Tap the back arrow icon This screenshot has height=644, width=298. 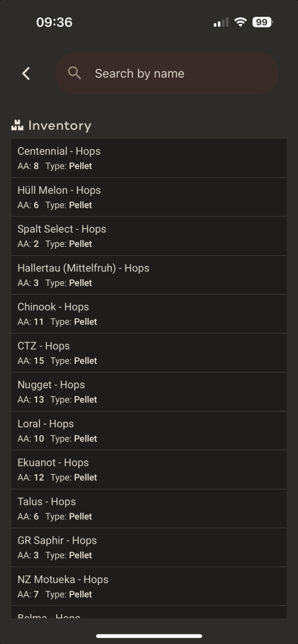(26, 73)
